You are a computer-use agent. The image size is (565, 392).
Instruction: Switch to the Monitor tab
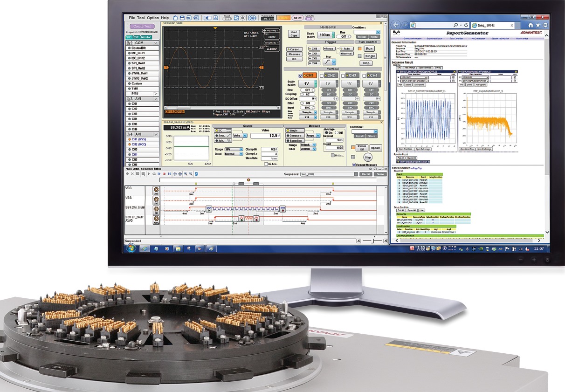coord(146,37)
